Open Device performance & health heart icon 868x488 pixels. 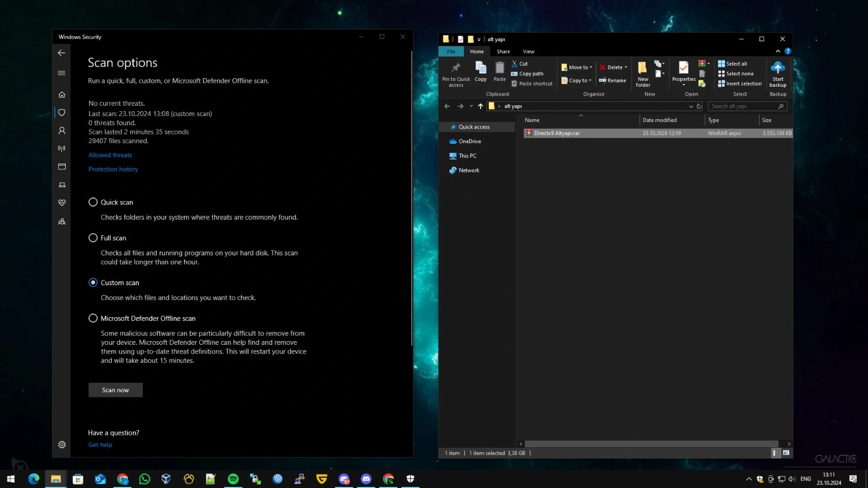(x=62, y=203)
